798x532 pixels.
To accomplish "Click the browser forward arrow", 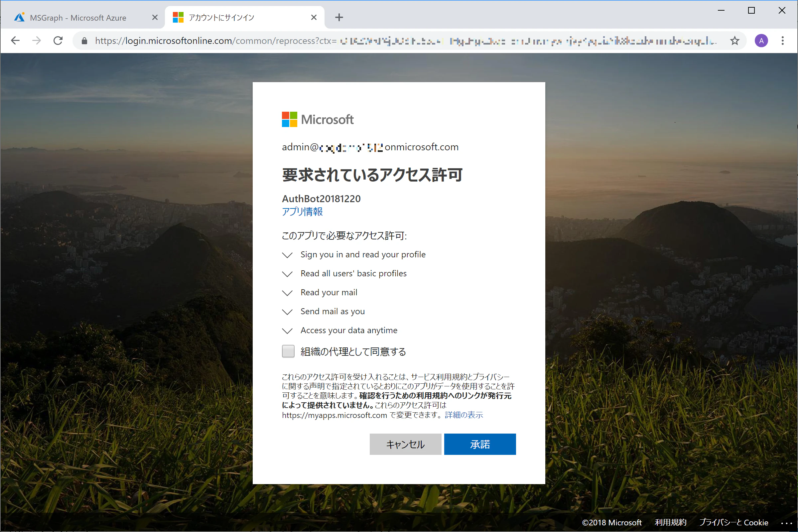I will coord(37,41).
